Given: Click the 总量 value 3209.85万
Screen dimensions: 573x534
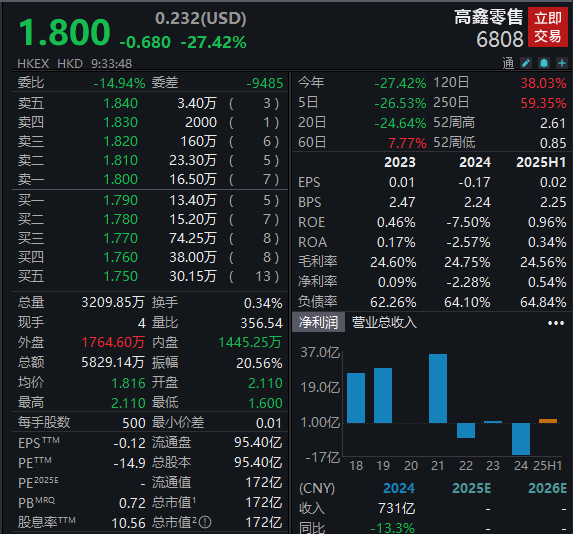Looking at the screenshot, I should click(x=113, y=303).
